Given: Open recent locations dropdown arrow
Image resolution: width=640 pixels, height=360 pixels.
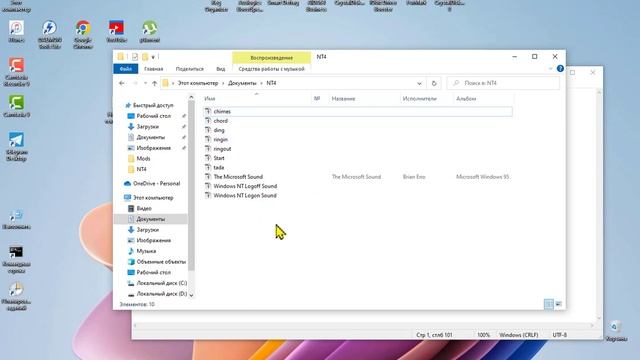Looking at the screenshot, I should pos(145,83).
